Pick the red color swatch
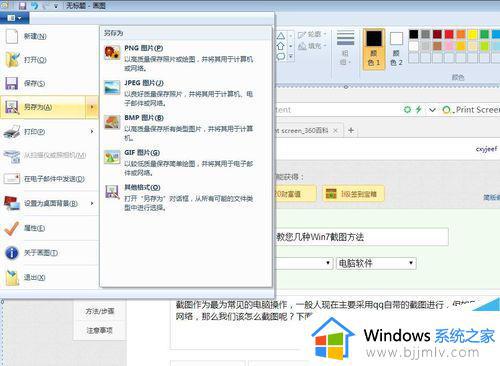Screen dimensions: 500x366 click(449, 34)
